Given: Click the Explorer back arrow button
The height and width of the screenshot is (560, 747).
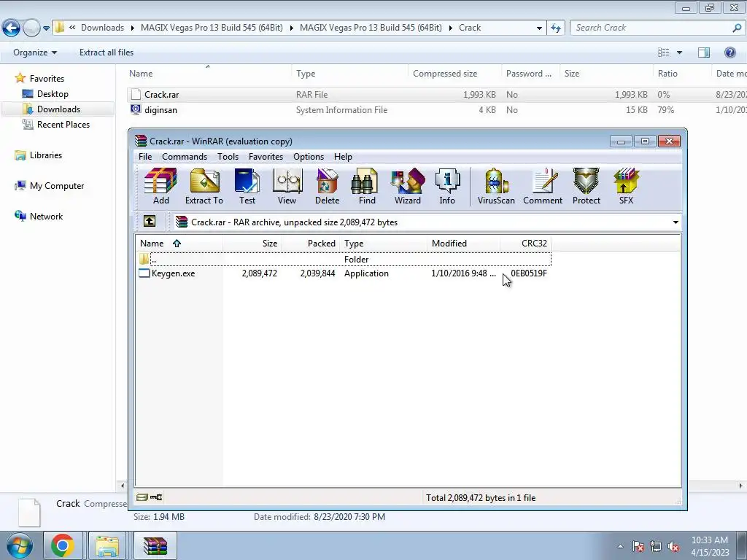Looking at the screenshot, I should click(12, 28).
